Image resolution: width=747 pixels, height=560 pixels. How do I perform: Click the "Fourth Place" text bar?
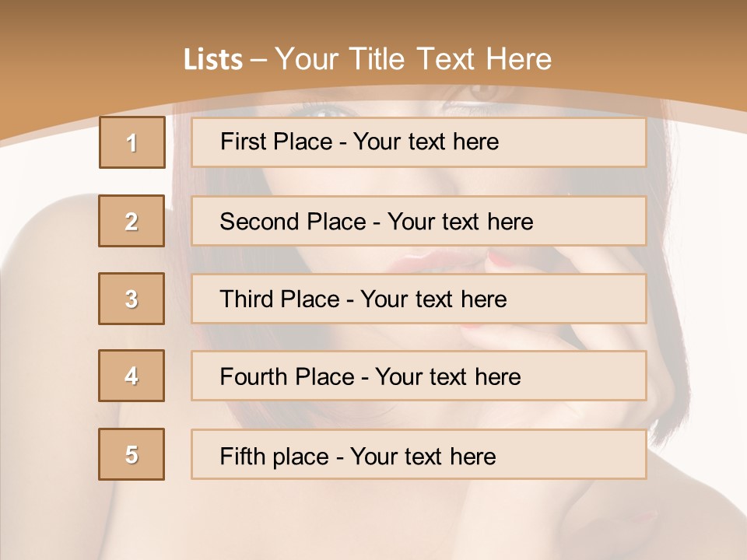tap(419, 376)
